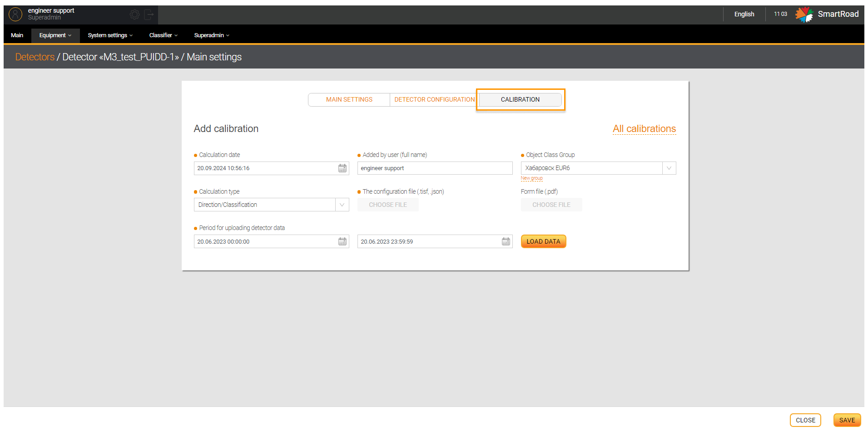Click Calculation date input field
The image size is (868, 436).
coord(271,168)
